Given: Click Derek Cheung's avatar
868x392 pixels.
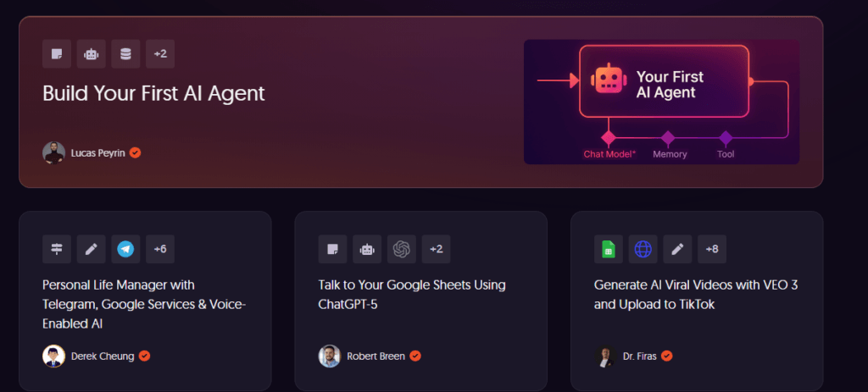Looking at the screenshot, I should 53,356.
